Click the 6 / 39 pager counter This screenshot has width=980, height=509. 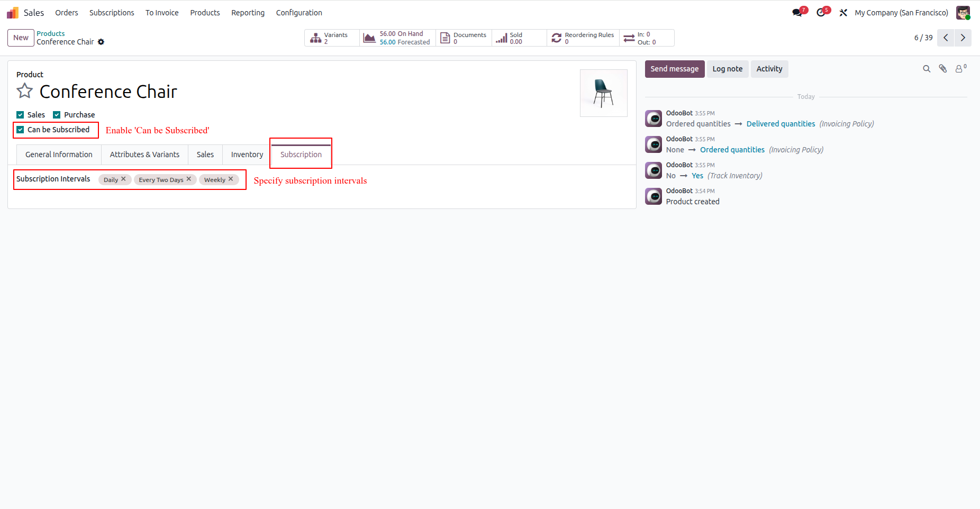(923, 38)
